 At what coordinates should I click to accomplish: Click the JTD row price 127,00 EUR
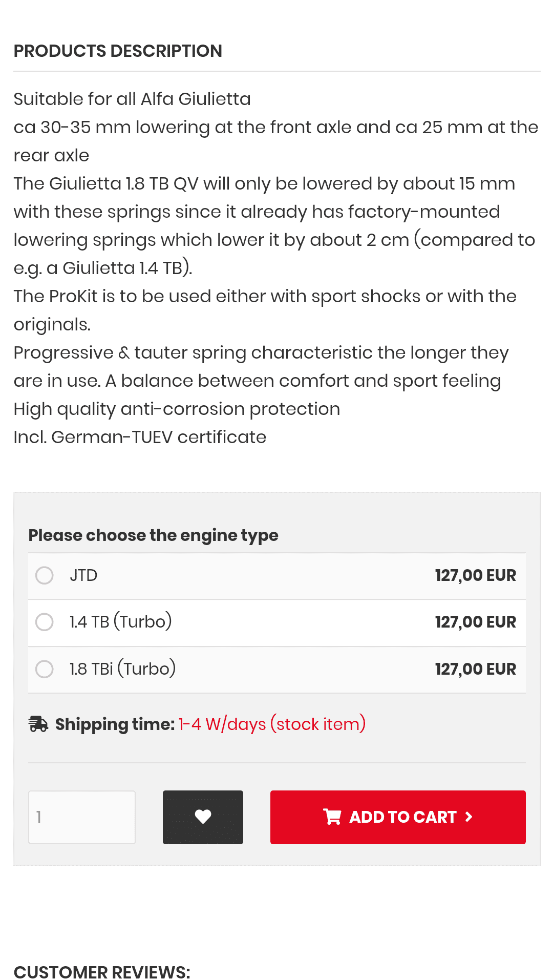point(475,575)
